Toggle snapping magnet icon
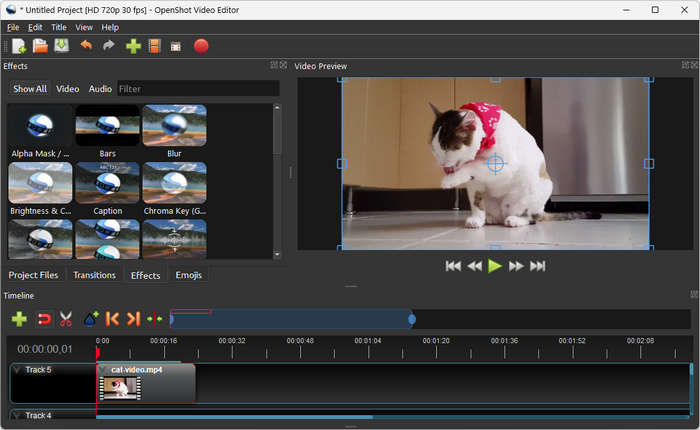Screen dimensions: 700x430 pos(44,319)
